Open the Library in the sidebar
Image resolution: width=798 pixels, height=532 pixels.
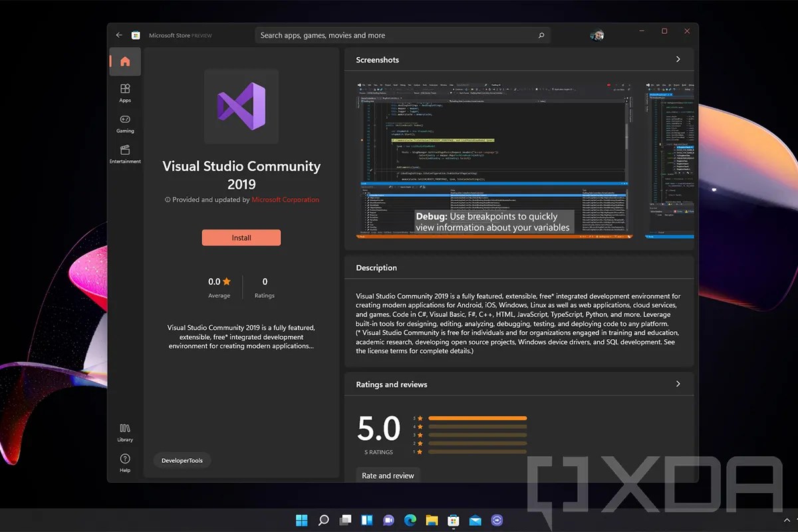[x=125, y=433]
